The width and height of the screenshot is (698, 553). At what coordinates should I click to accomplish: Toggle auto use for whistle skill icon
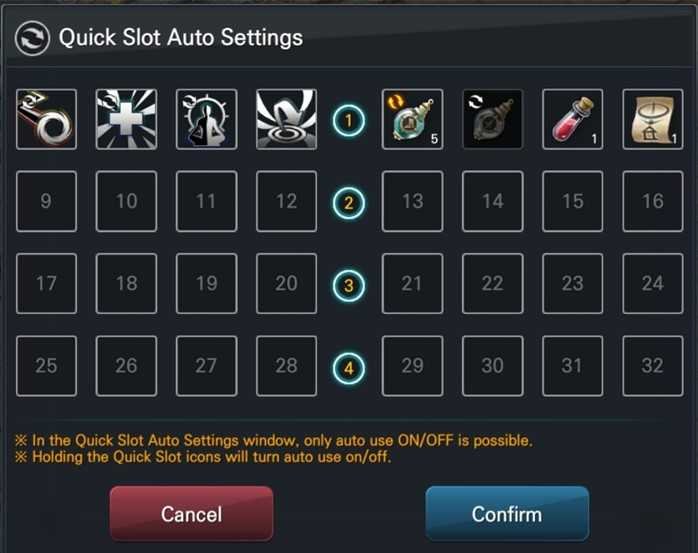(x=46, y=119)
